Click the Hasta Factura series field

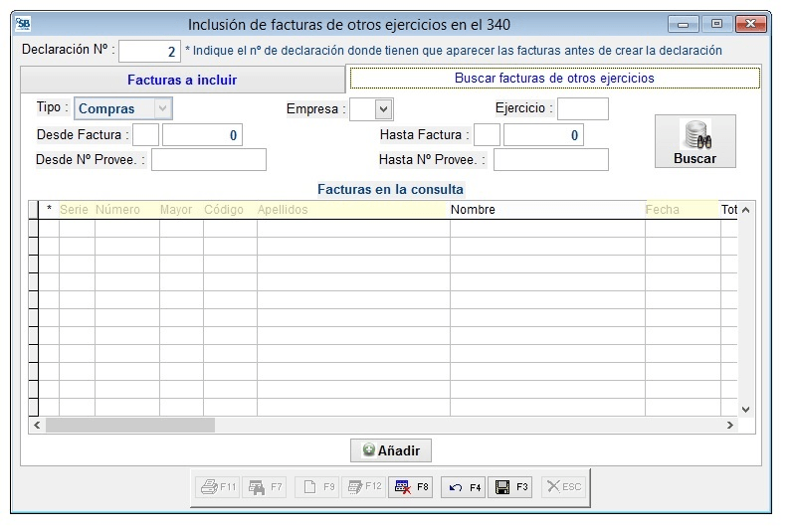coord(487,135)
